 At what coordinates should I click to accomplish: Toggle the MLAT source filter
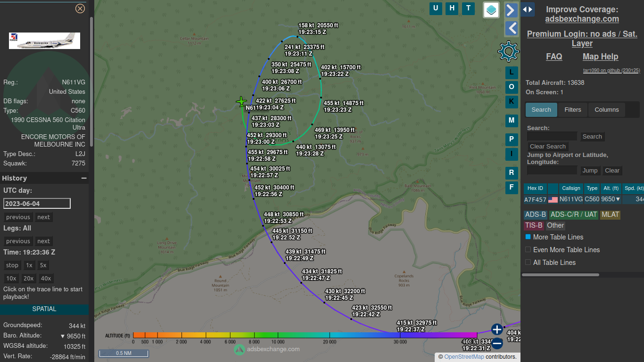[611, 214]
